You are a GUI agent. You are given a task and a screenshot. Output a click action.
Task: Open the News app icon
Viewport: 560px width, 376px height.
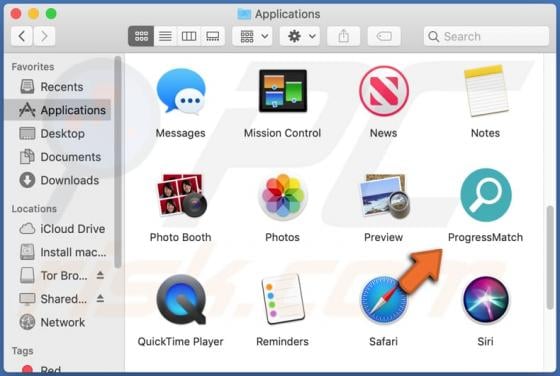[384, 91]
